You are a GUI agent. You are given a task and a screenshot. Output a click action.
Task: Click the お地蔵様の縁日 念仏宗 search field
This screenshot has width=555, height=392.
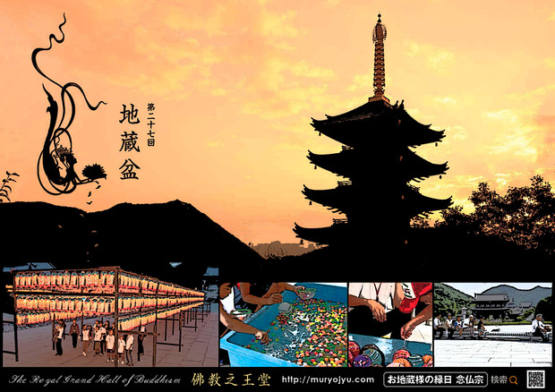pos(435,379)
